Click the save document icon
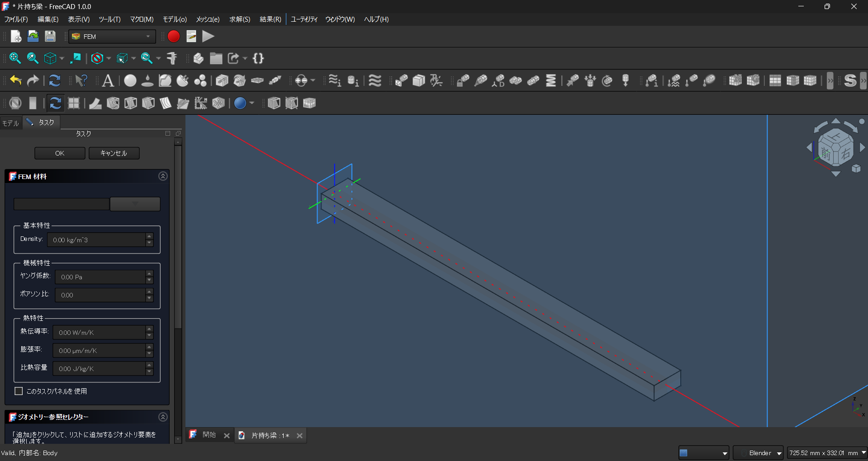The width and height of the screenshot is (868, 461). [50, 36]
